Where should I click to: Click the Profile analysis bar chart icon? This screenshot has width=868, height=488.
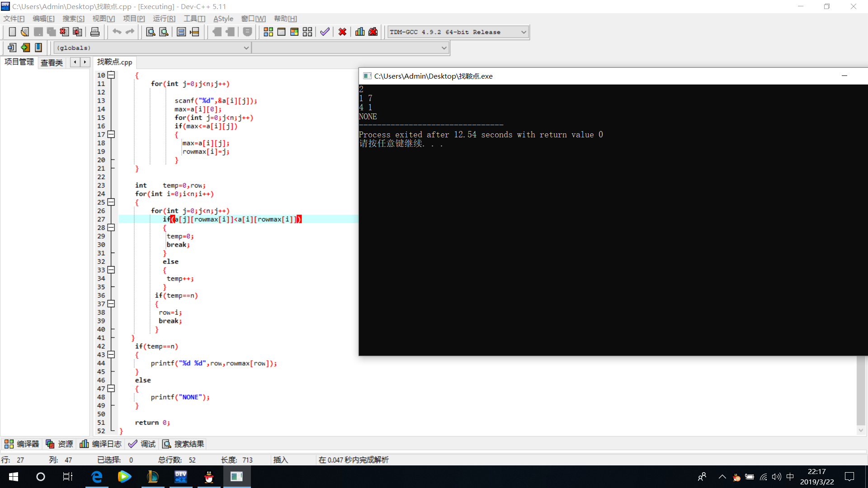click(x=360, y=32)
